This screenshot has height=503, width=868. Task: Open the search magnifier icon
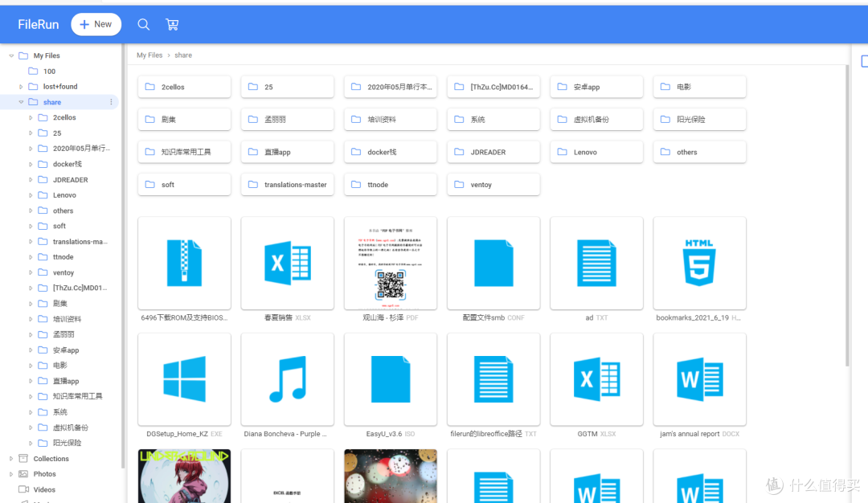pyautogui.click(x=143, y=24)
